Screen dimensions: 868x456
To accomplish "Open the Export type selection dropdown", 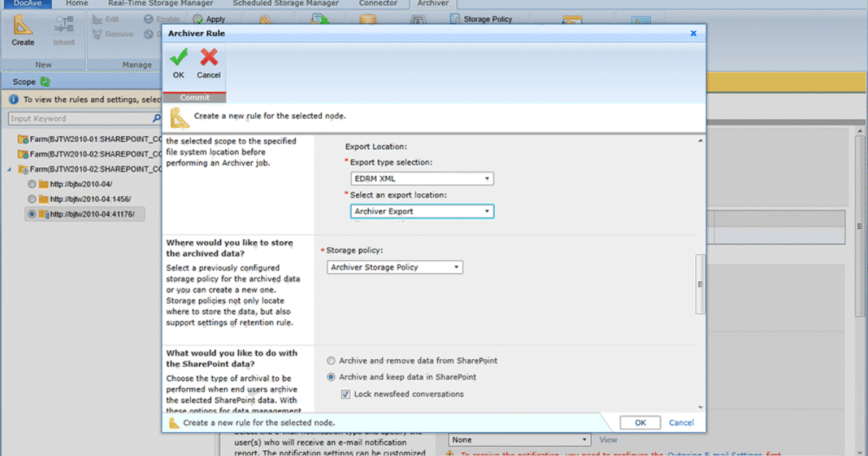I will (x=487, y=178).
